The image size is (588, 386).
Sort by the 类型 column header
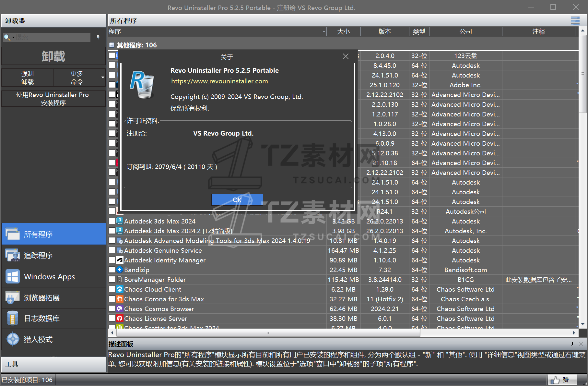(419, 31)
